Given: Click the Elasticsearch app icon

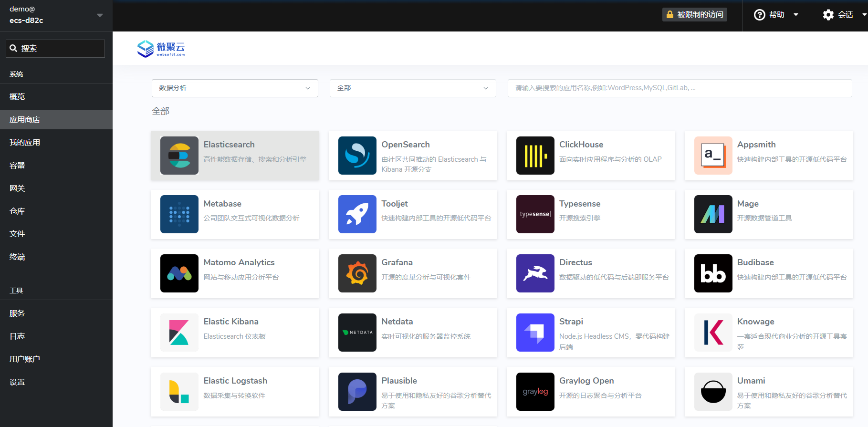Looking at the screenshot, I should (179, 156).
